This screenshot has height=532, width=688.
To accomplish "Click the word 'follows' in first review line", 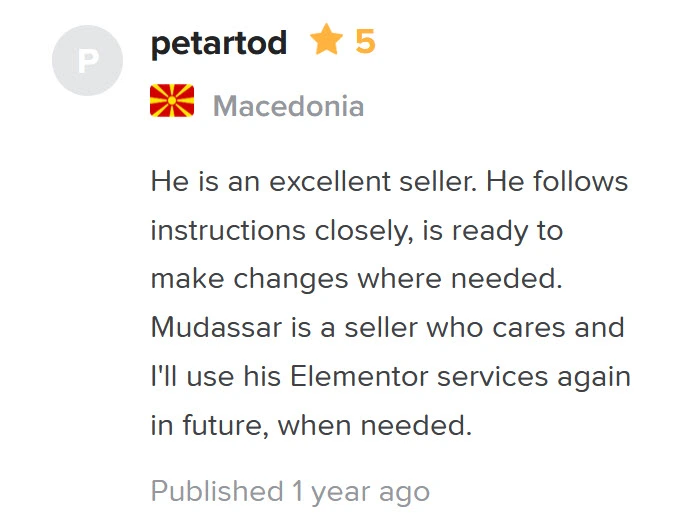I will tap(580, 181).
